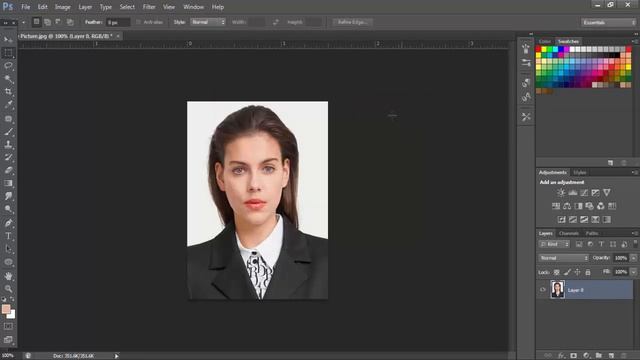Select the Eraser tool
This screenshot has width=640, height=360.
pos(8,170)
